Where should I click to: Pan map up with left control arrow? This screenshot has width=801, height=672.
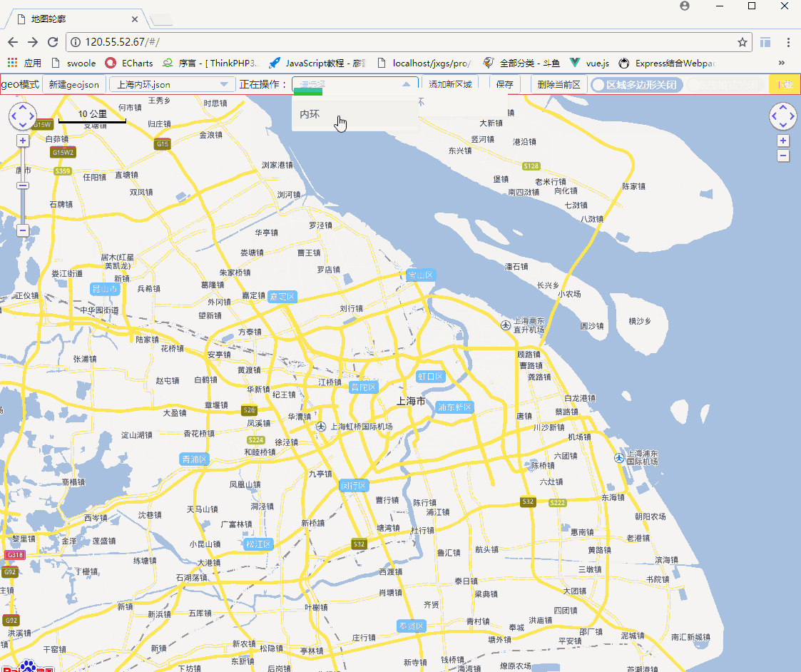pyautogui.click(x=23, y=107)
